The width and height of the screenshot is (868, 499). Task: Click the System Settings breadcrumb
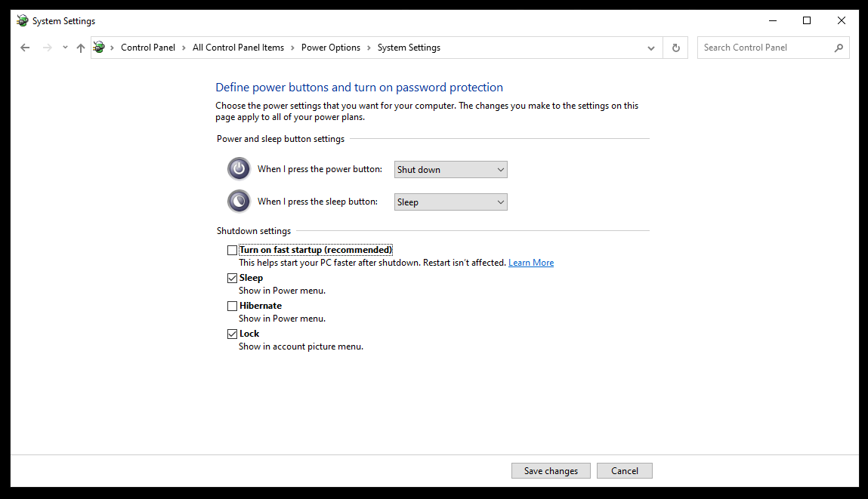409,48
